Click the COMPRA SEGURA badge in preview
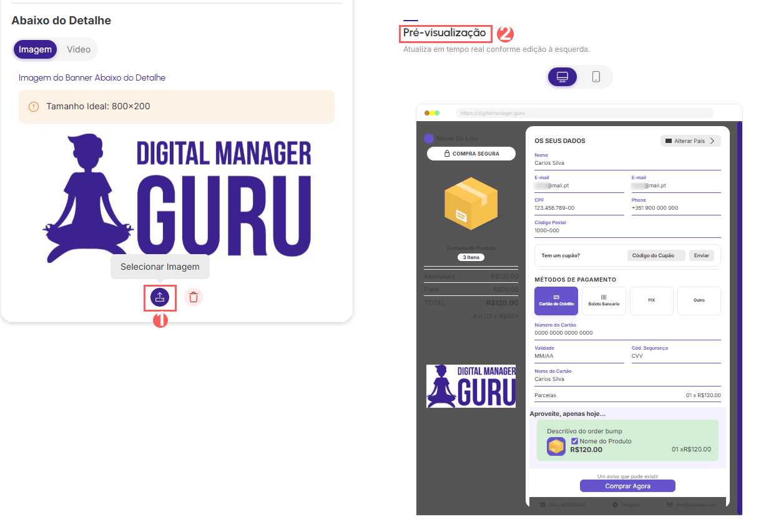Image resolution: width=766 pixels, height=532 pixels. (471, 154)
